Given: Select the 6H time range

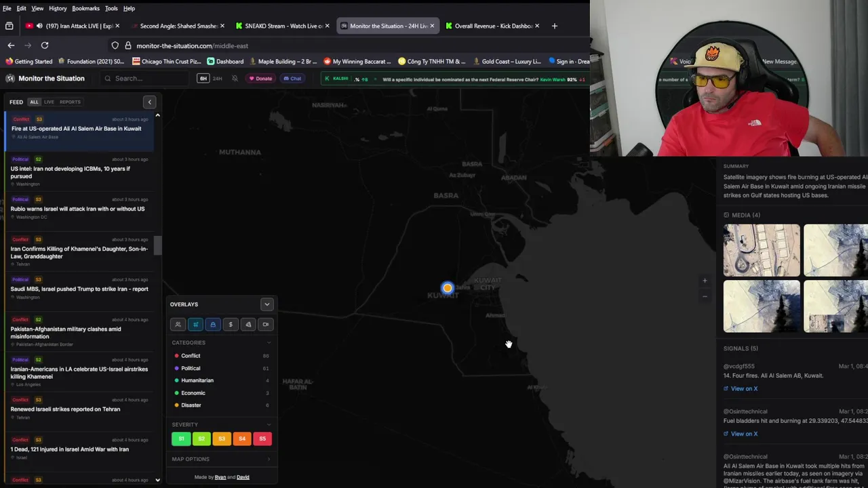Looking at the screenshot, I should pyautogui.click(x=203, y=79).
